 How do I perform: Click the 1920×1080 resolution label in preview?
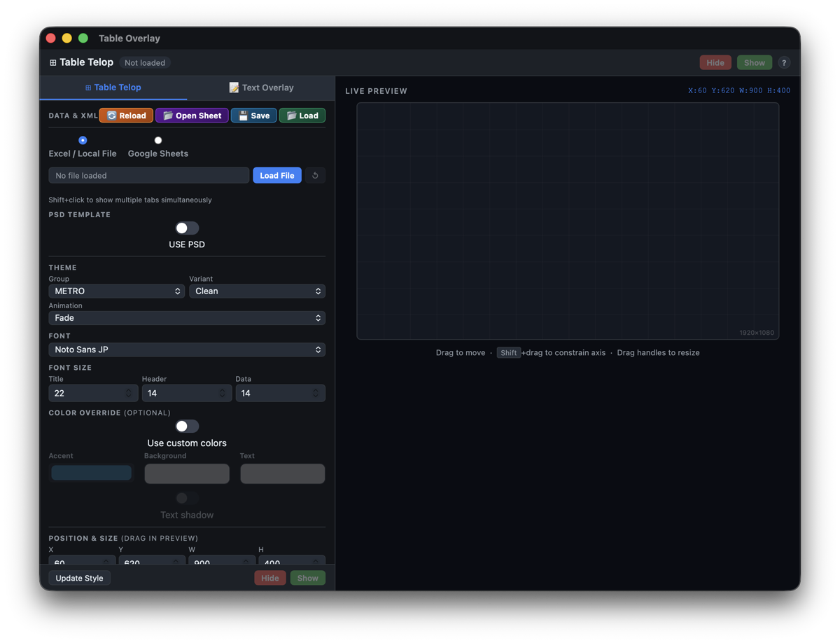pos(757,333)
